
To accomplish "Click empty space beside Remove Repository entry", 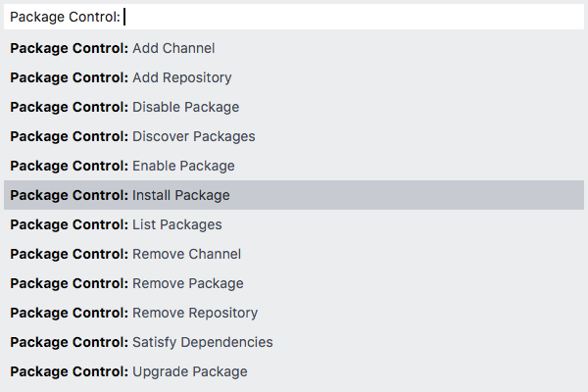I will pos(420,313).
